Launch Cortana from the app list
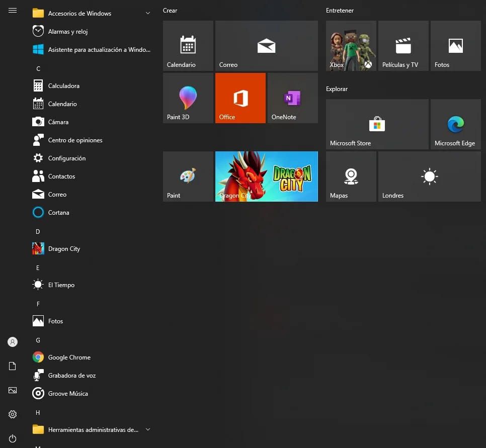Viewport: 486px width, 448px height. tap(92, 213)
